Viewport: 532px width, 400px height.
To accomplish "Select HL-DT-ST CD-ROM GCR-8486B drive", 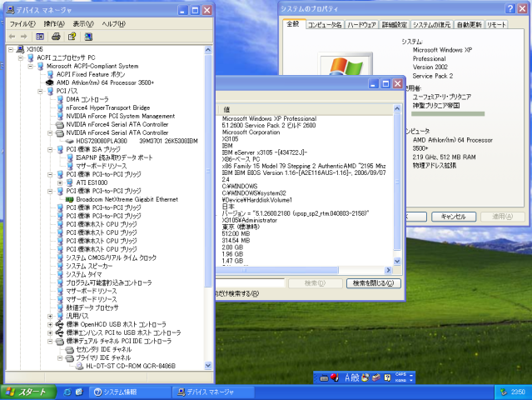I will [131, 366].
